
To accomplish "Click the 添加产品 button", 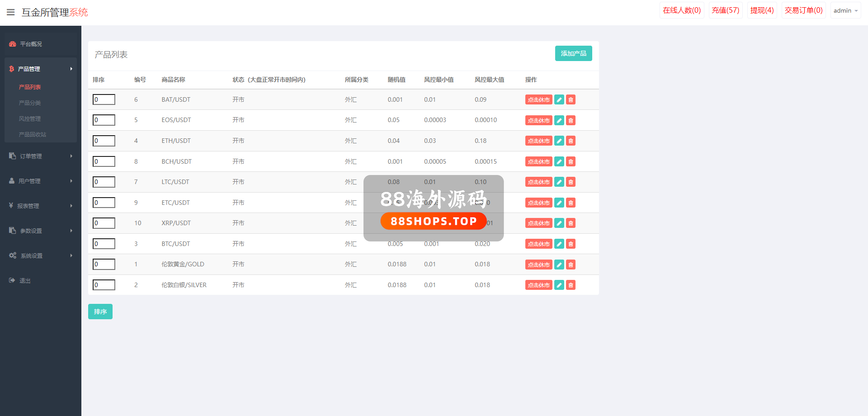I will [x=573, y=53].
